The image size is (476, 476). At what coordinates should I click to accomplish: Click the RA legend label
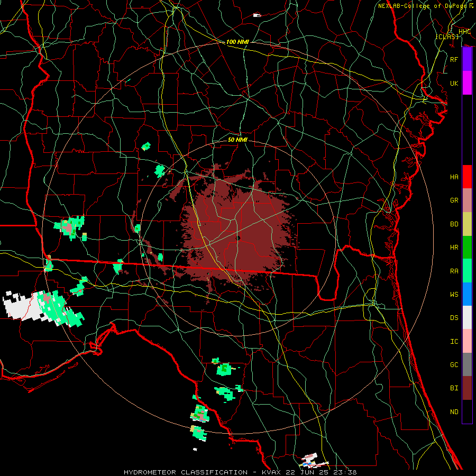tap(454, 271)
